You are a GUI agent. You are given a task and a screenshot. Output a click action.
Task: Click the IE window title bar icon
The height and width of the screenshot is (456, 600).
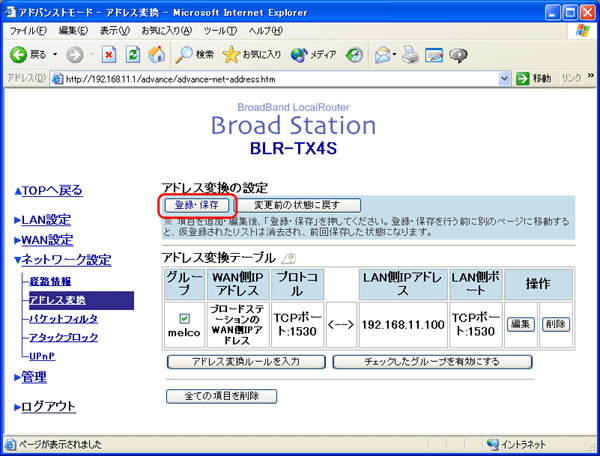(x=10, y=13)
